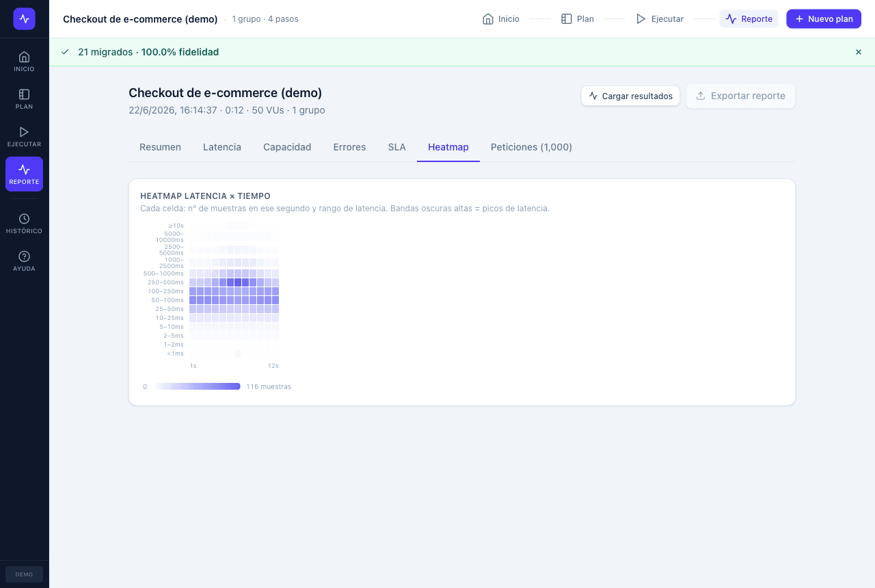Click Reporte step in top navigation

pyautogui.click(x=749, y=19)
